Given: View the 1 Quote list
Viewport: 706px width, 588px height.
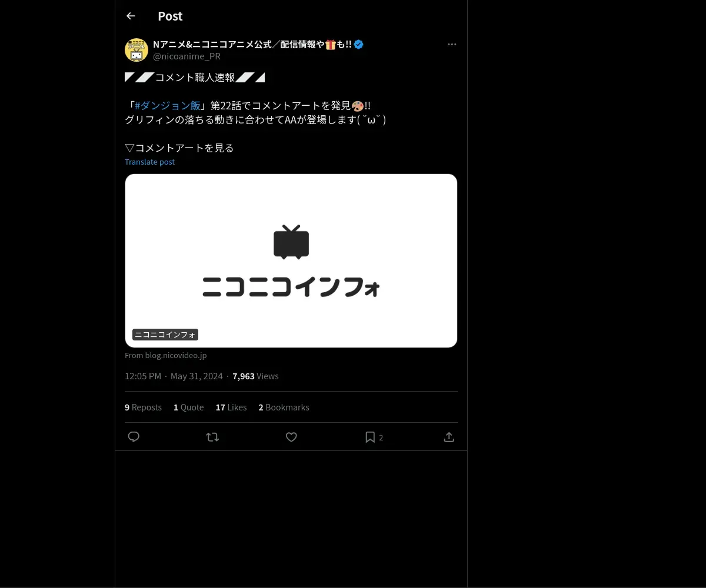Looking at the screenshot, I should [x=188, y=407].
